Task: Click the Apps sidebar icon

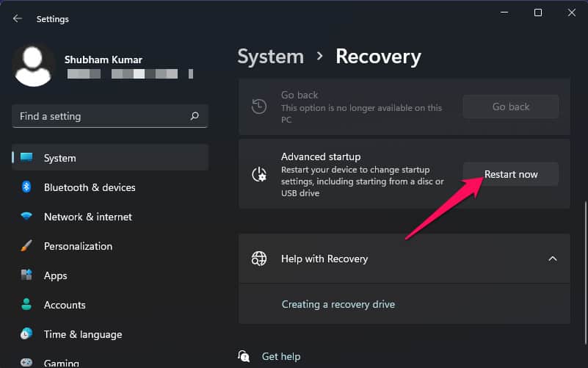Action: 26,275
